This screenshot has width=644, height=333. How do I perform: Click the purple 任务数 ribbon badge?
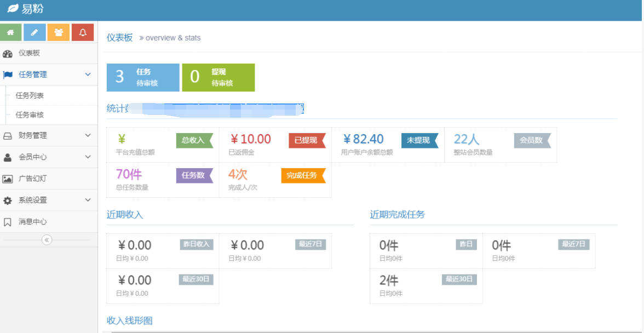[195, 175]
